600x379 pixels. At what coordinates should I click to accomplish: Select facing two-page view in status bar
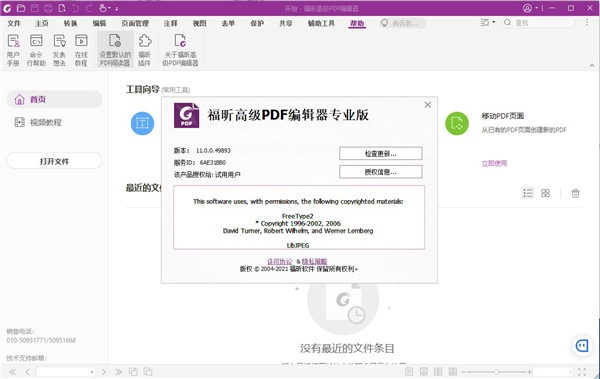tap(438, 371)
